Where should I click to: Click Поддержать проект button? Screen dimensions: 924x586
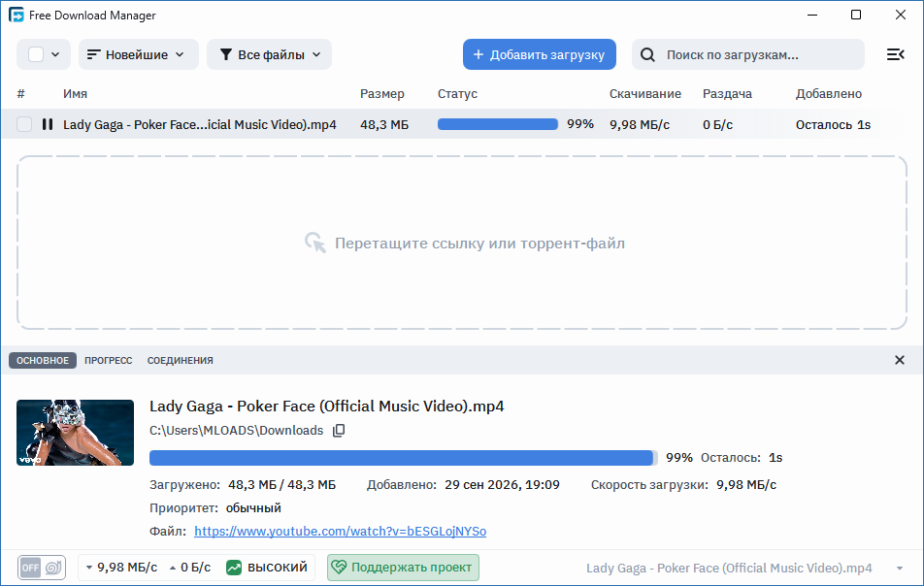tap(403, 568)
